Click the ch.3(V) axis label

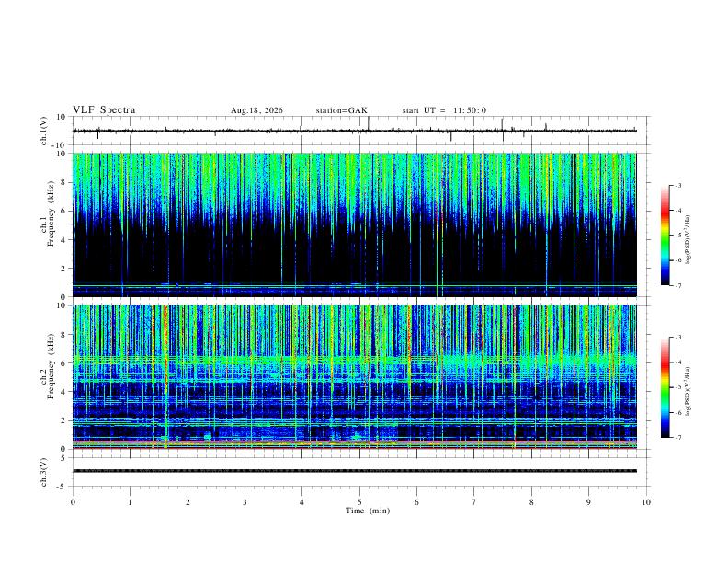pyautogui.click(x=44, y=472)
